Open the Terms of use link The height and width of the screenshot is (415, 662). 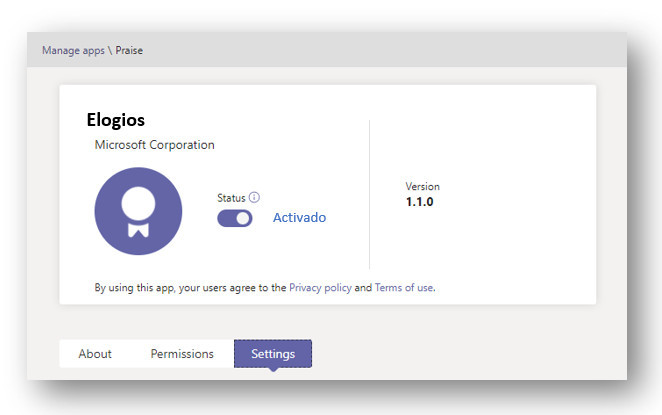click(x=404, y=288)
